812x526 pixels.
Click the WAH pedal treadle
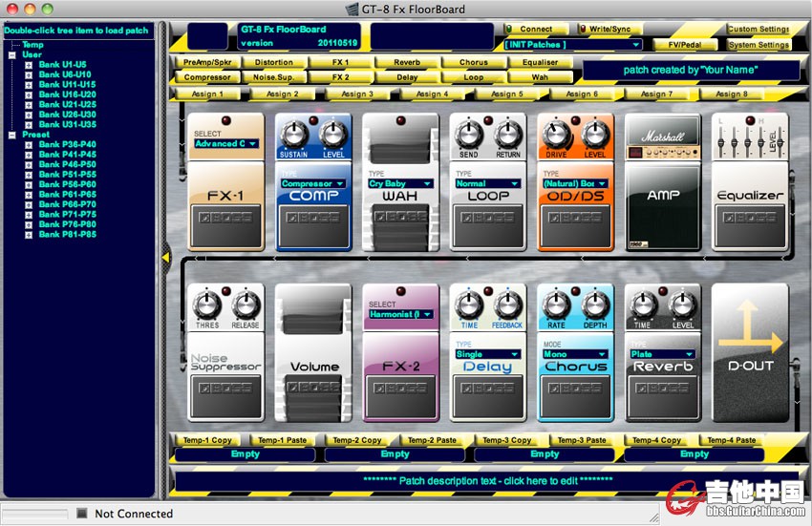pos(400,228)
